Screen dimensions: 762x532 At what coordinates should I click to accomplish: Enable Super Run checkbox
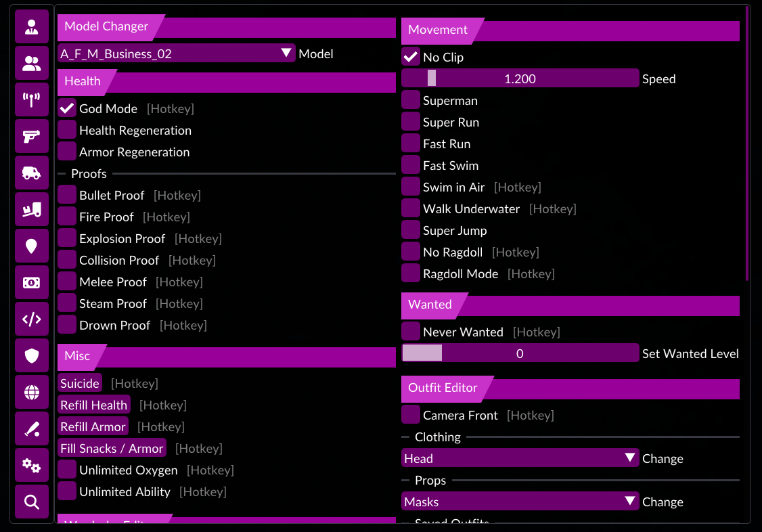411,122
